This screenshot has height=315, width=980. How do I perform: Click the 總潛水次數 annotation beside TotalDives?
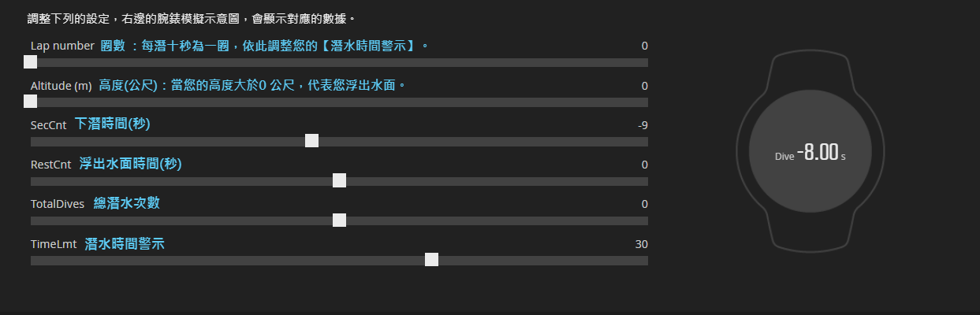[127, 203]
